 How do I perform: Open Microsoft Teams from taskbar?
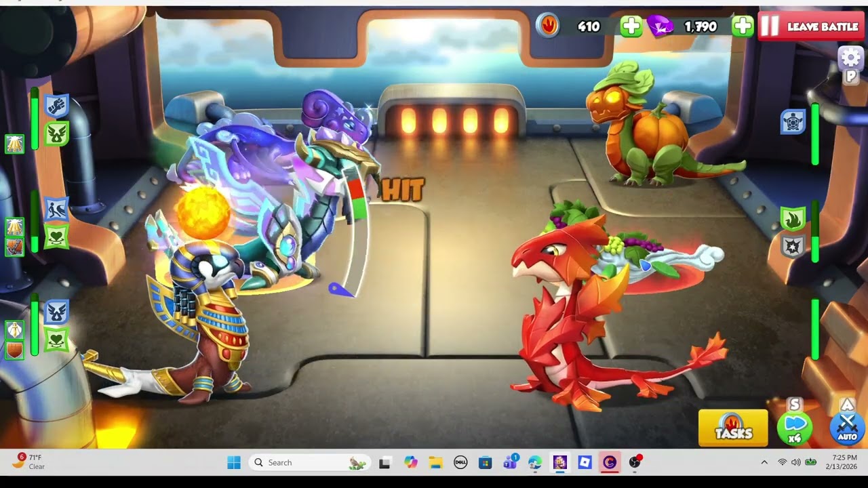click(510, 462)
